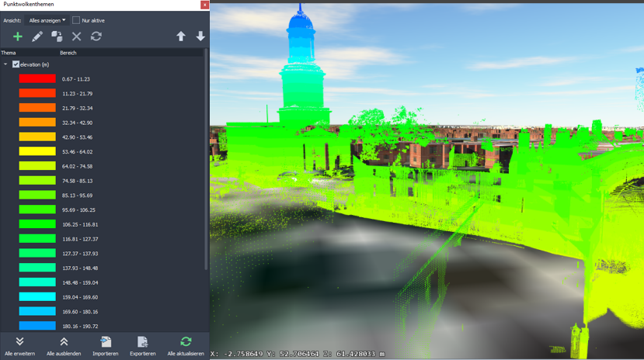The width and height of the screenshot is (644, 360).
Task: Click the Thema column header
Action: click(9, 53)
